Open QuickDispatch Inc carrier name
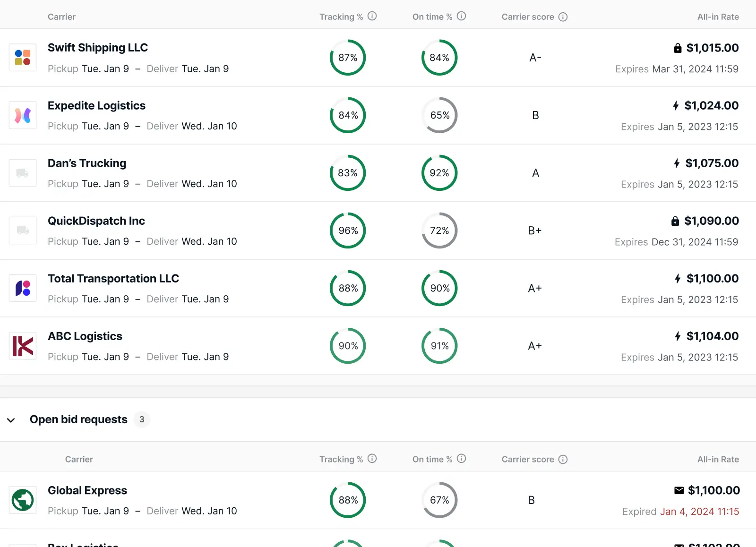Image resolution: width=756 pixels, height=547 pixels. 96,221
